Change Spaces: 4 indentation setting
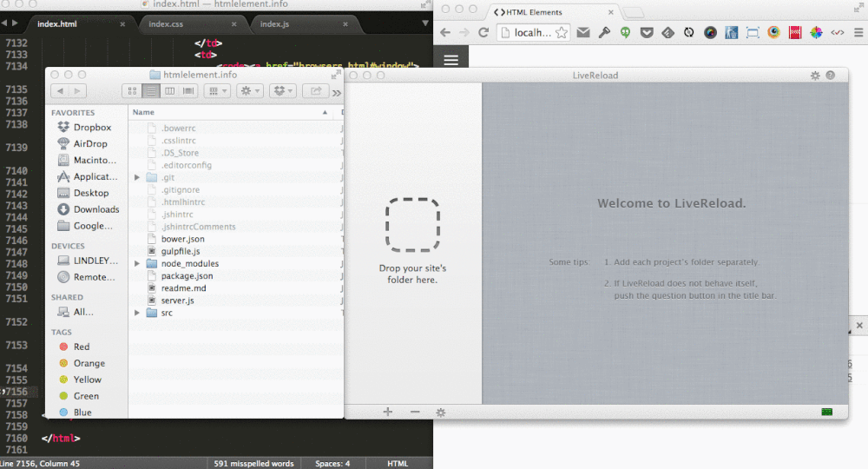 (332, 464)
